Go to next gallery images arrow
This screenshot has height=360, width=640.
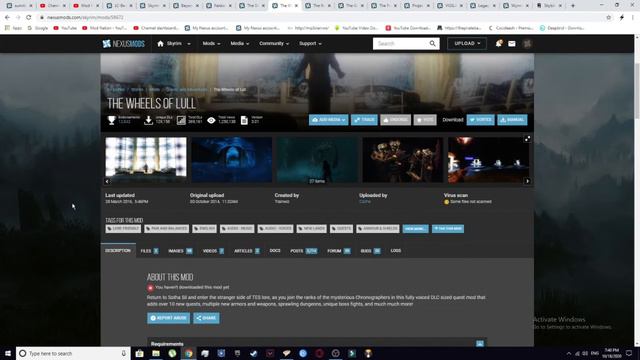pyautogui.click(x=527, y=181)
